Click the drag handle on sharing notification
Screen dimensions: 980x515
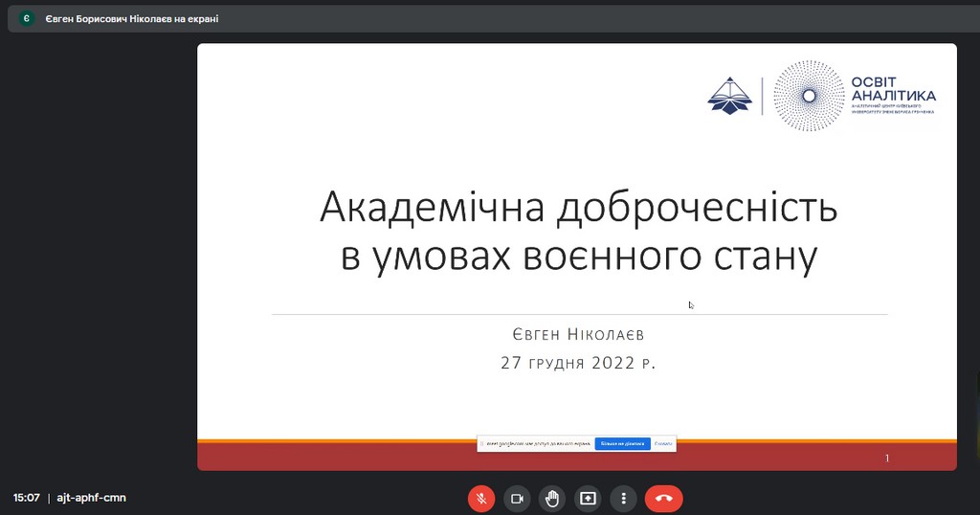click(481, 444)
